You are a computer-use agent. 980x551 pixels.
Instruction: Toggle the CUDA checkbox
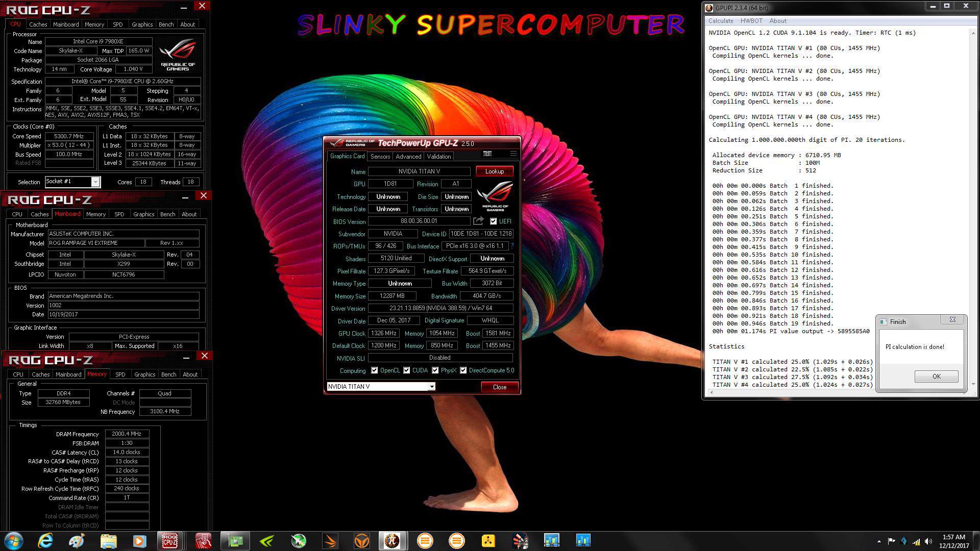click(407, 370)
